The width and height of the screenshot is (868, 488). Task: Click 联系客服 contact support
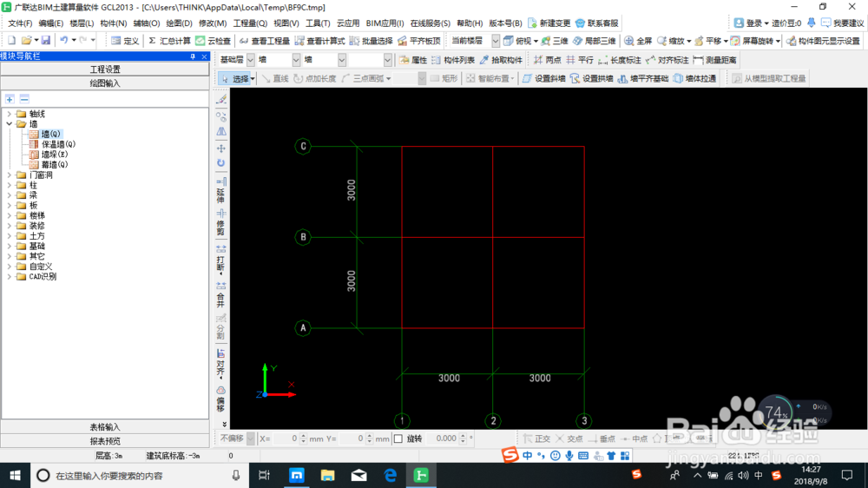597,23
